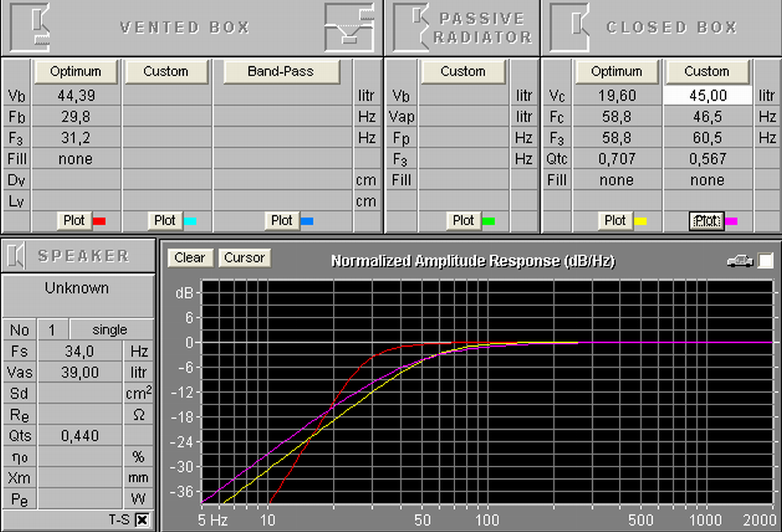Click the closed custom Vc field 45,00
The height and width of the screenshot is (532, 782).
click(707, 95)
